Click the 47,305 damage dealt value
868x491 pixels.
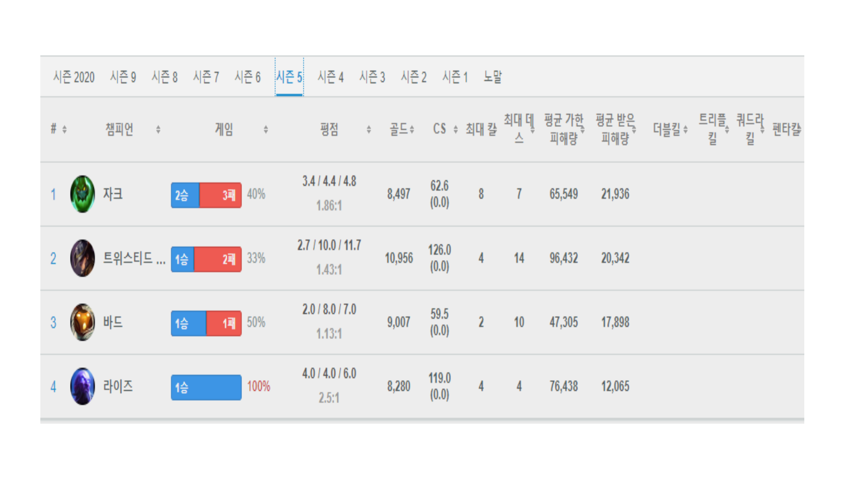[x=564, y=322]
